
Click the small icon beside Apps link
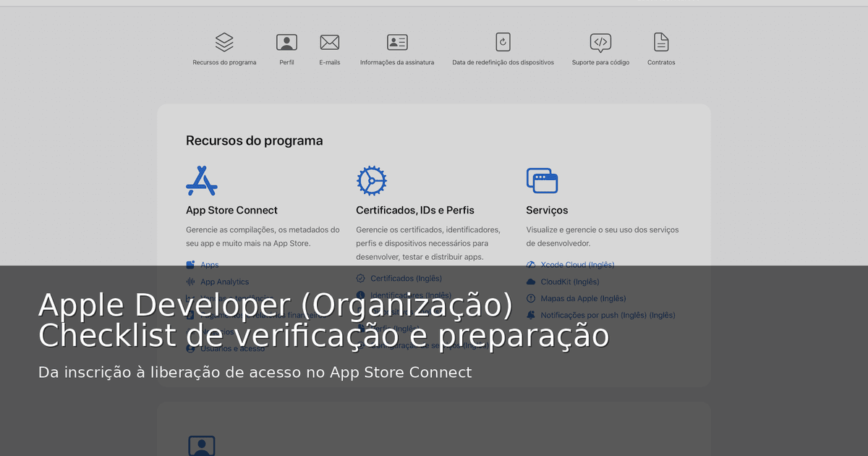coord(190,265)
